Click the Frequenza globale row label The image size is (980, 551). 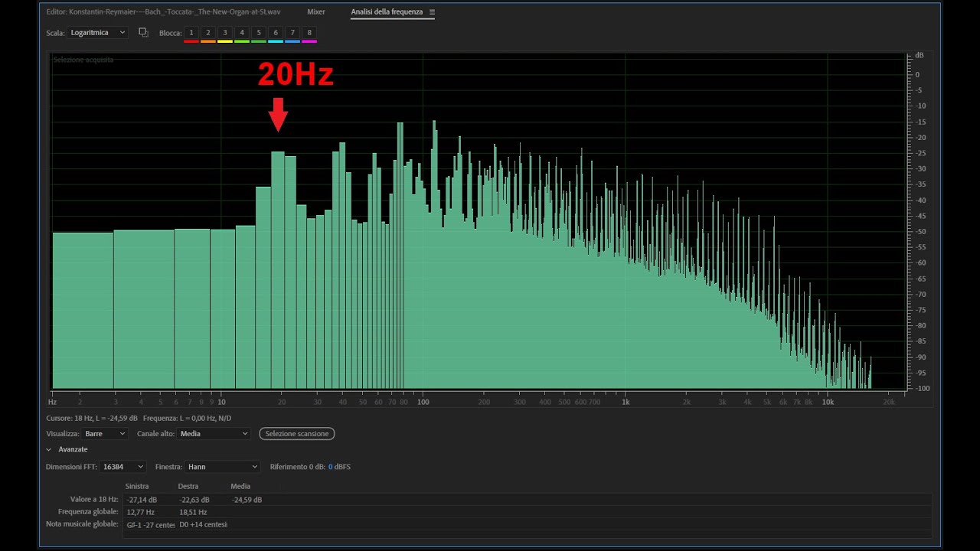(x=88, y=512)
